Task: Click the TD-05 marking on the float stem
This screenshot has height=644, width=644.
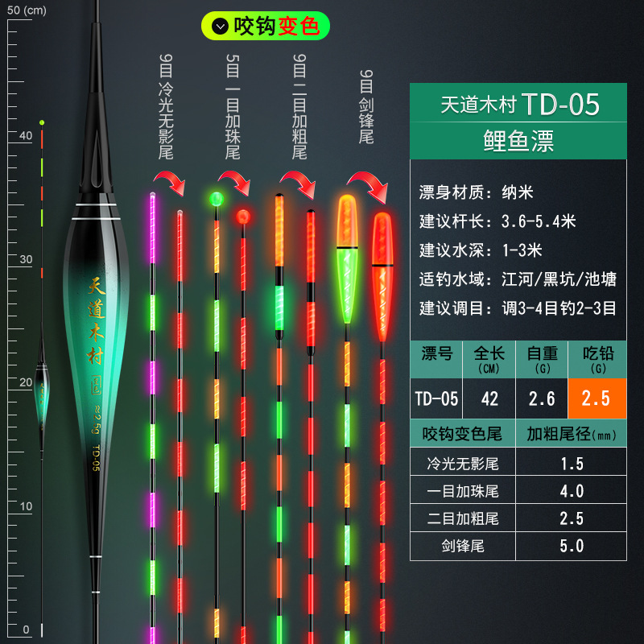Action: click(96, 457)
